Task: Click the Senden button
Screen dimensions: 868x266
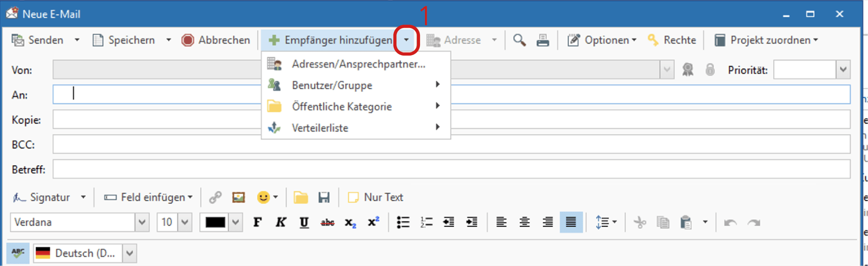Action: point(37,40)
